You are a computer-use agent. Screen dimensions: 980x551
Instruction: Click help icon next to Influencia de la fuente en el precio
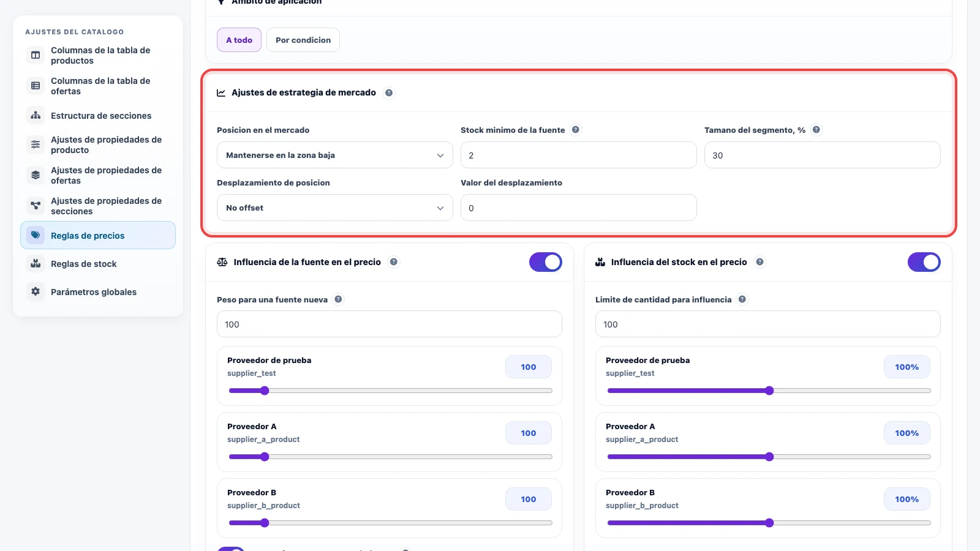click(394, 262)
